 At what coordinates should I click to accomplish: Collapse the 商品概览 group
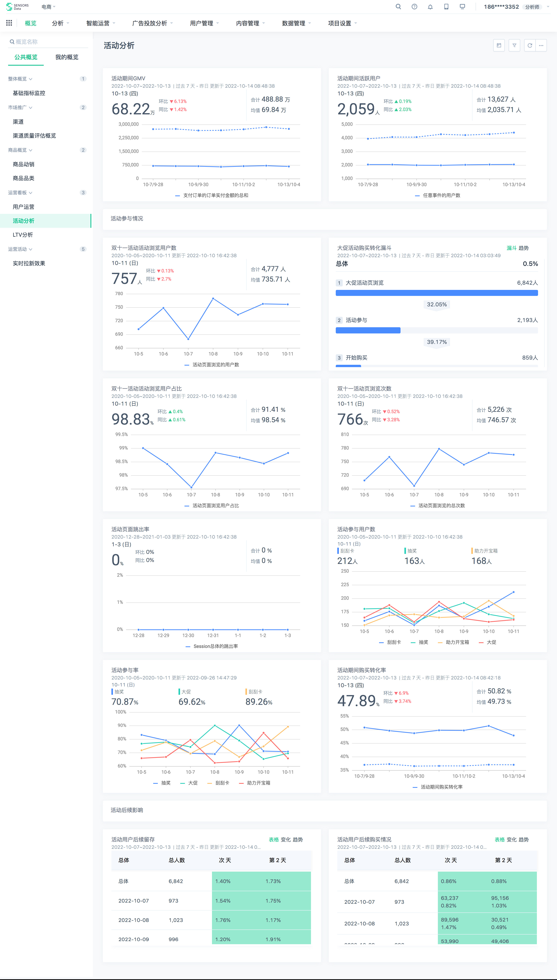tap(20, 150)
